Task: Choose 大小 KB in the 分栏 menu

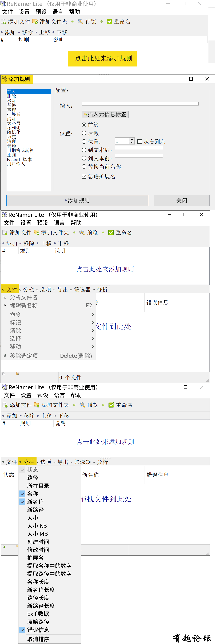Action: pyautogui.click(x=50, y=526)
